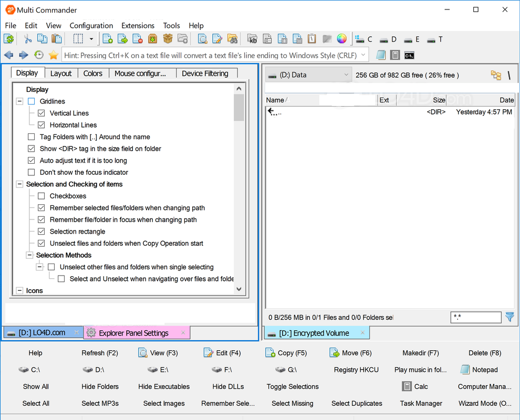The height and width of the screenshot is (420, 520).
Task: Collapse the Gridlines tree node
Action: [19, 101]
